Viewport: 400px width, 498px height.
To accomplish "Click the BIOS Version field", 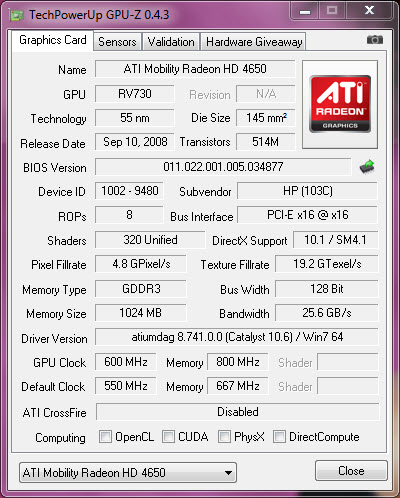I will [223, 167].
